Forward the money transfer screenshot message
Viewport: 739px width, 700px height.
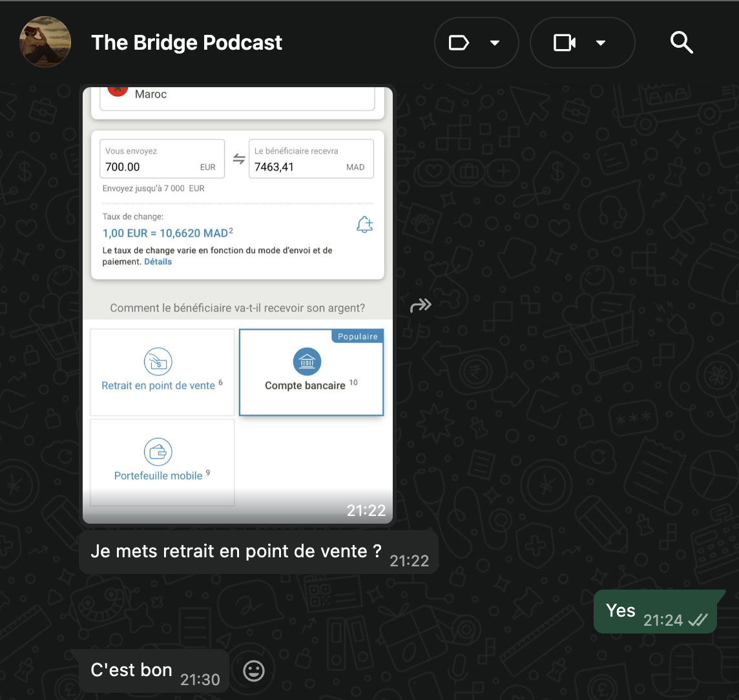click(421, 305)
